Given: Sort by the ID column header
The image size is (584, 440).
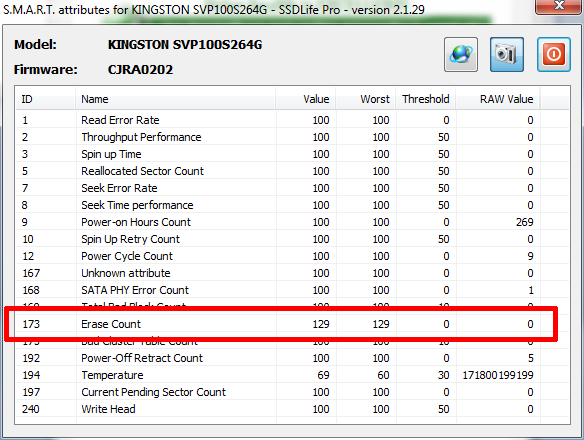Looking at the screenshot, I should (x=45, y=99).
